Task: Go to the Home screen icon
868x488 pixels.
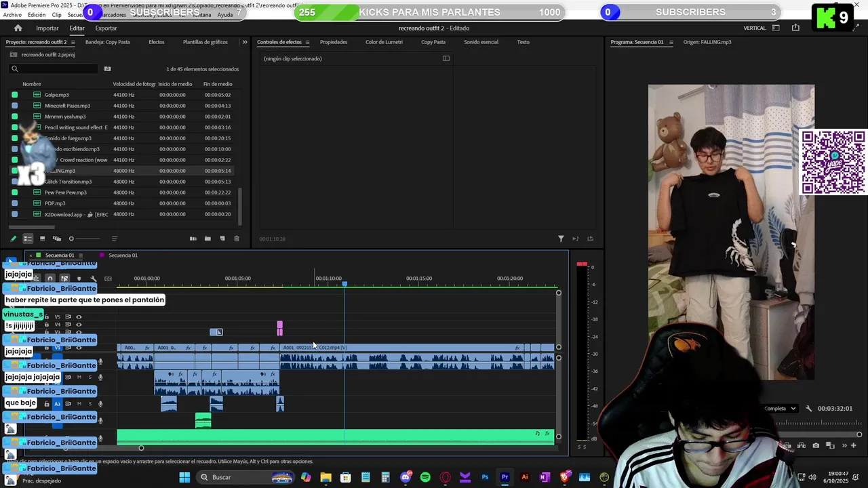Action: pos(18,28)
